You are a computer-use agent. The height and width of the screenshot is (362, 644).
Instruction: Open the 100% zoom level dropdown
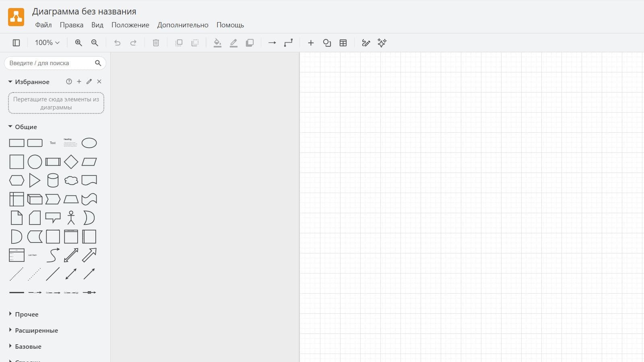(x=47, y=43)
